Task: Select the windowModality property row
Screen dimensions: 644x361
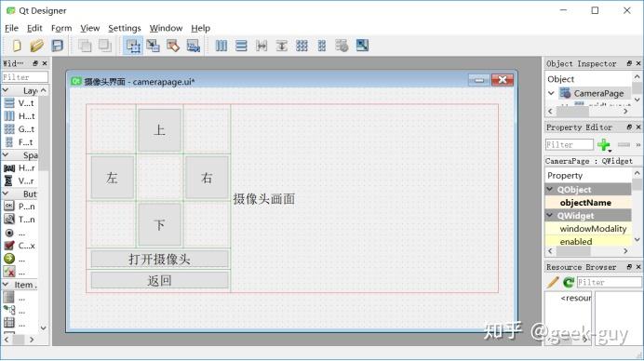Action: pyautogui.click(x=588, y=228)
